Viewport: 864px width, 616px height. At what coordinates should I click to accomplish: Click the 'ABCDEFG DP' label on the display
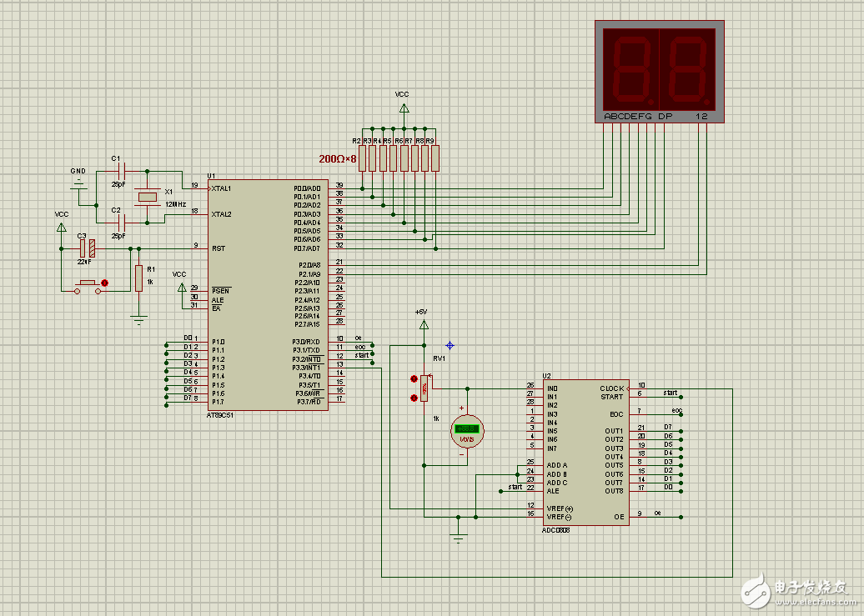(x=638, y=116)
